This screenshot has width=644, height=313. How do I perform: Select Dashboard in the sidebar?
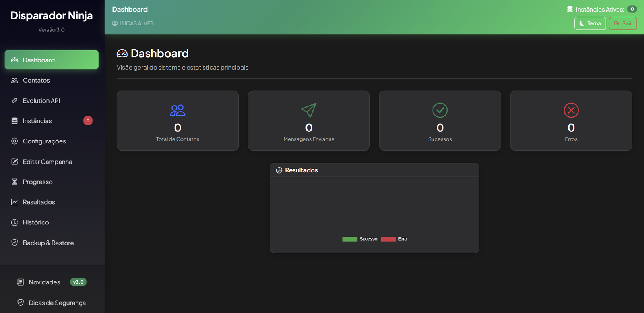tap(52, 60)
